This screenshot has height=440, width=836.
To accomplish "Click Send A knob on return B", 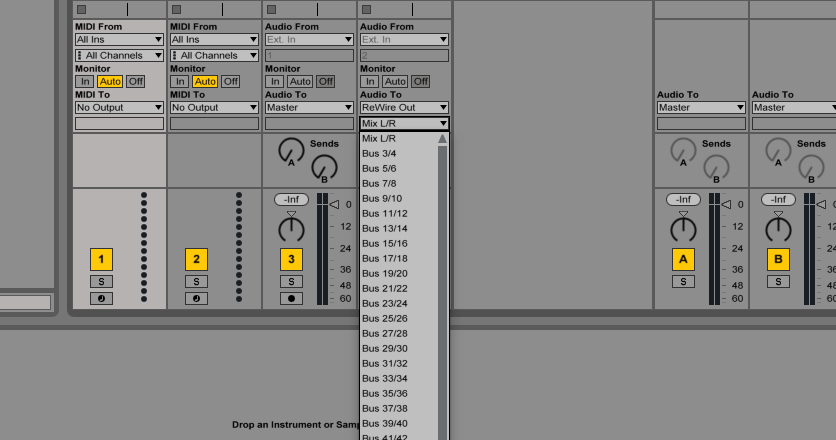I will [x=778, y=151].
